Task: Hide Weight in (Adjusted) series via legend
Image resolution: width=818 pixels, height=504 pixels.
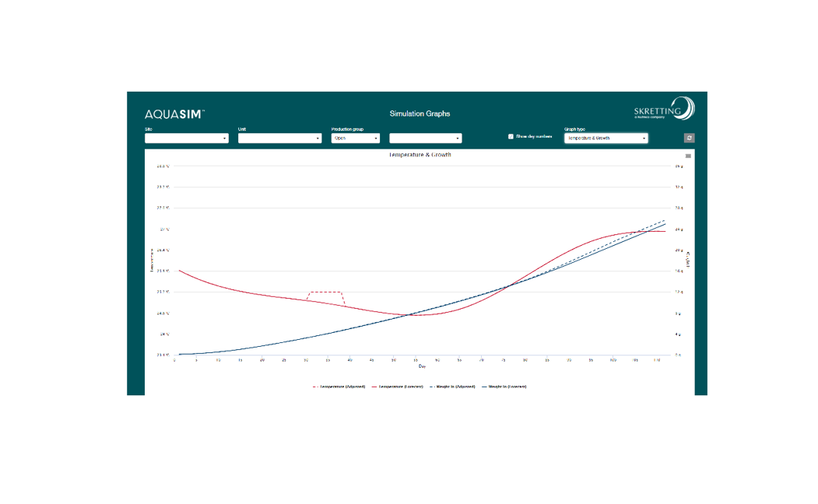Action: (454, 387)
